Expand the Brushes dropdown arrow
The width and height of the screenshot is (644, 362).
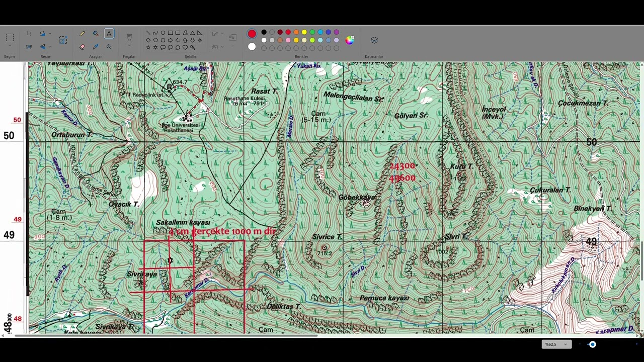coord(129,46)
